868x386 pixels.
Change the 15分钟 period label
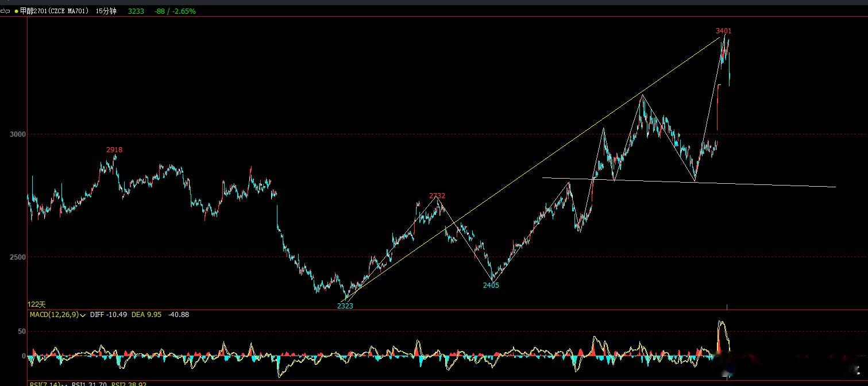coord(106,11)
